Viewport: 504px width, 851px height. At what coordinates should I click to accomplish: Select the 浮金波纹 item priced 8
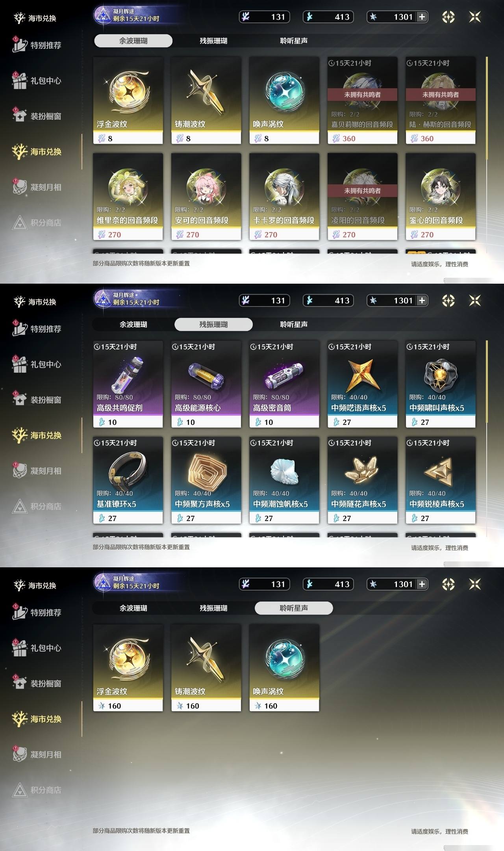(x=128, y=100)
